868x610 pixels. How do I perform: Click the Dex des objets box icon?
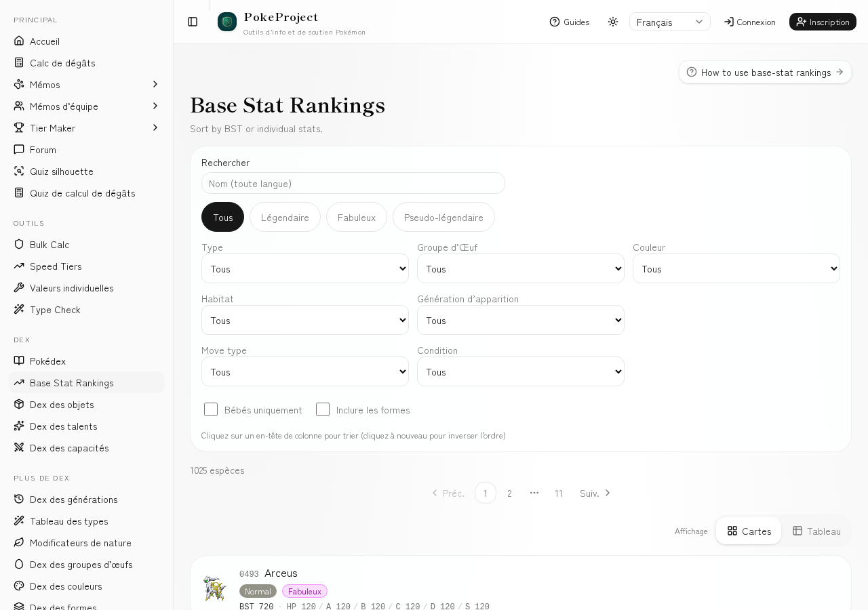pyautogui.click(x=19, y=404)
